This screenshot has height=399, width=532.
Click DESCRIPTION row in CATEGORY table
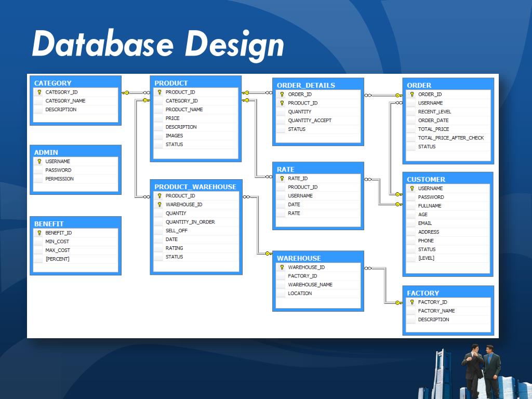tap(76, 110)
